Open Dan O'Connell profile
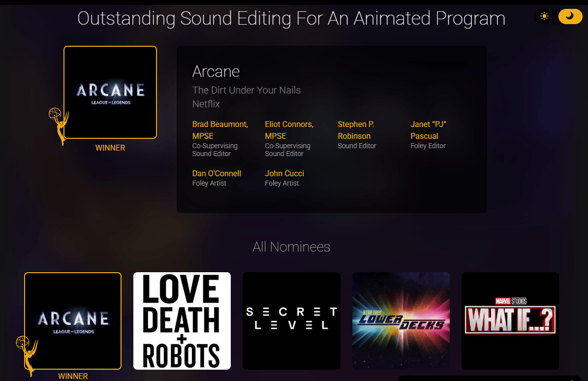 pyautogui.click(x=217, y=173)
